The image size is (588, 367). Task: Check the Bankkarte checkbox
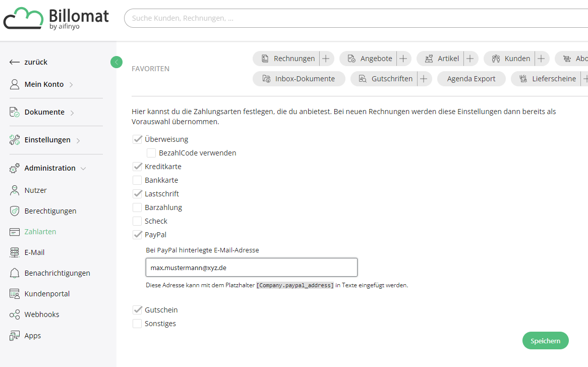pos(137,180)
